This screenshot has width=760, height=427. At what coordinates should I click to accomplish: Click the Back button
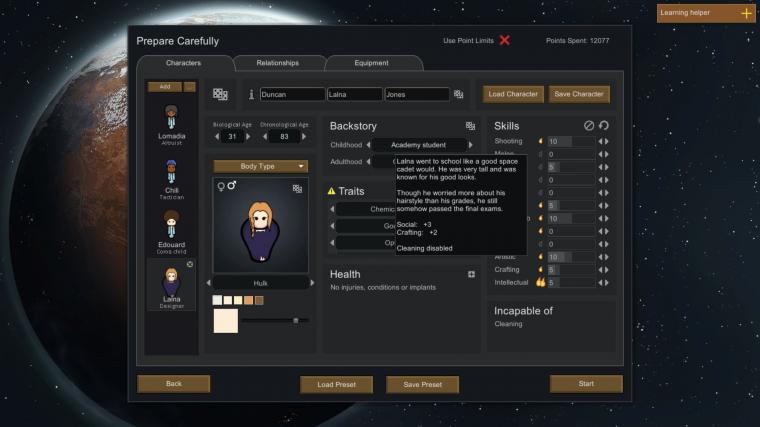click(x=174, y=384)
